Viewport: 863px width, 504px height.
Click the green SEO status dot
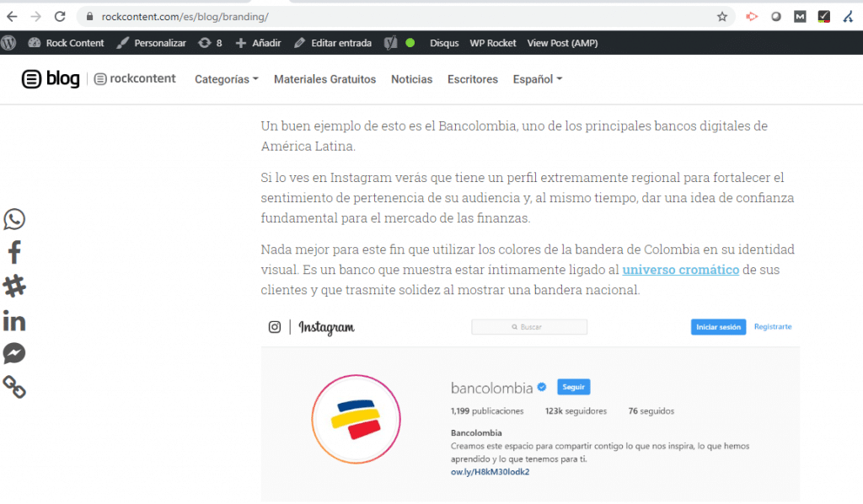click(x=410, y=43)
